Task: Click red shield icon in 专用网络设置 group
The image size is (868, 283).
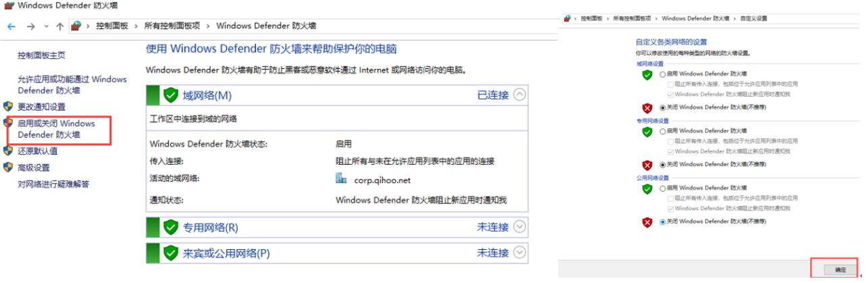Action: click(x=647, y=165)
